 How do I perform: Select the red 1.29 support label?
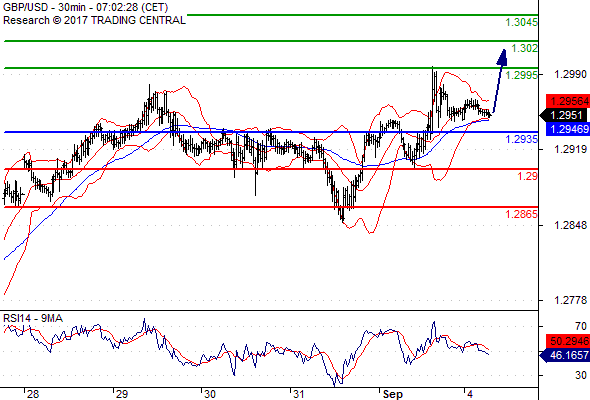tap(528, 176)
